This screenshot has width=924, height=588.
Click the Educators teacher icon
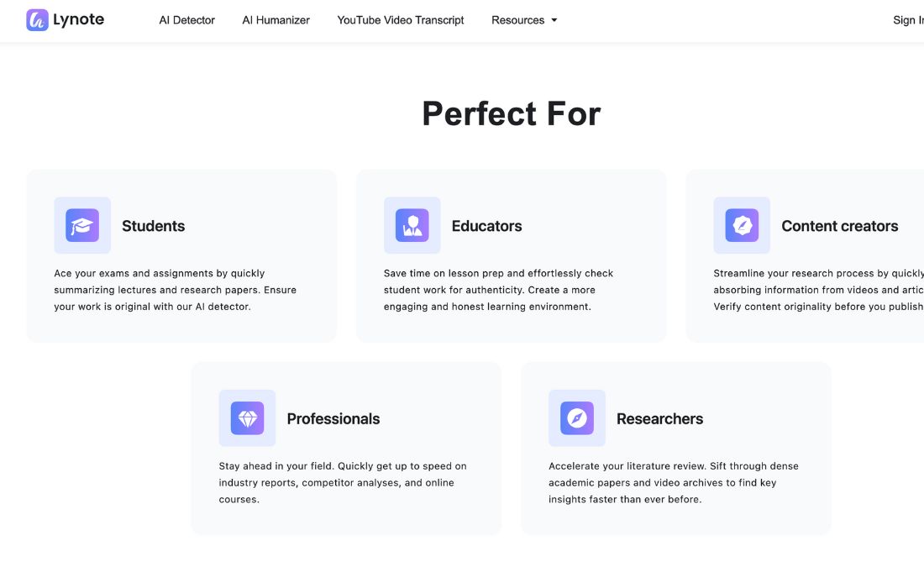coord(412,225)
